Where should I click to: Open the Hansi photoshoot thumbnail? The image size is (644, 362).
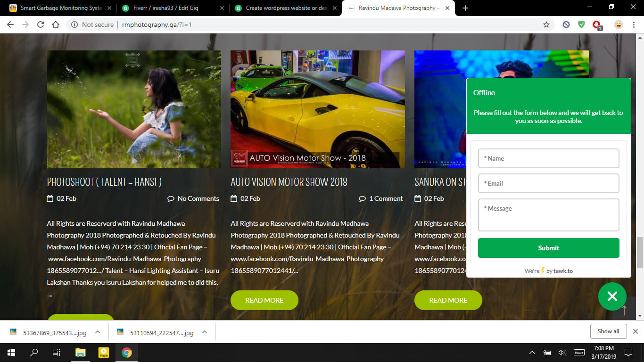[x=134, y=109]
